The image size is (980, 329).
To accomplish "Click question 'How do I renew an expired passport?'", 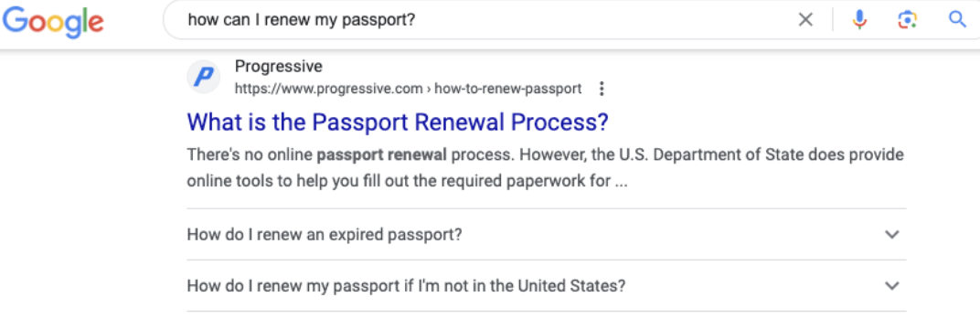I will pyautogui.click(x=325, y=235).
